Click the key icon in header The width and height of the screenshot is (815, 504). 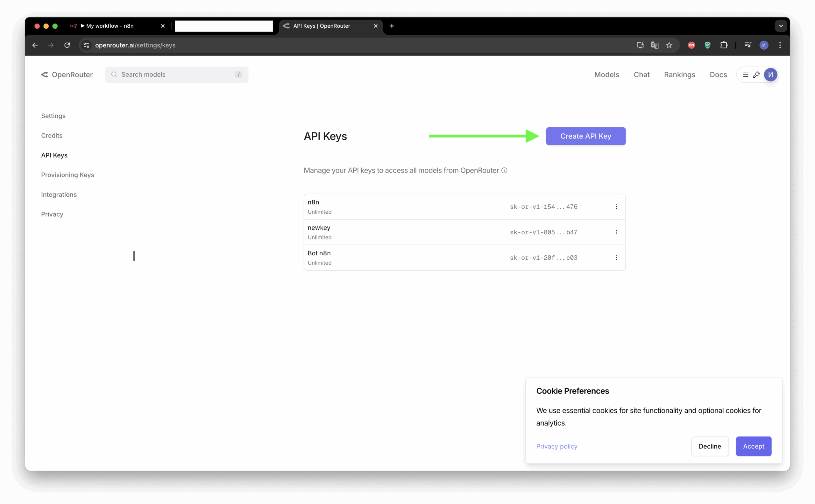(756, 75)
